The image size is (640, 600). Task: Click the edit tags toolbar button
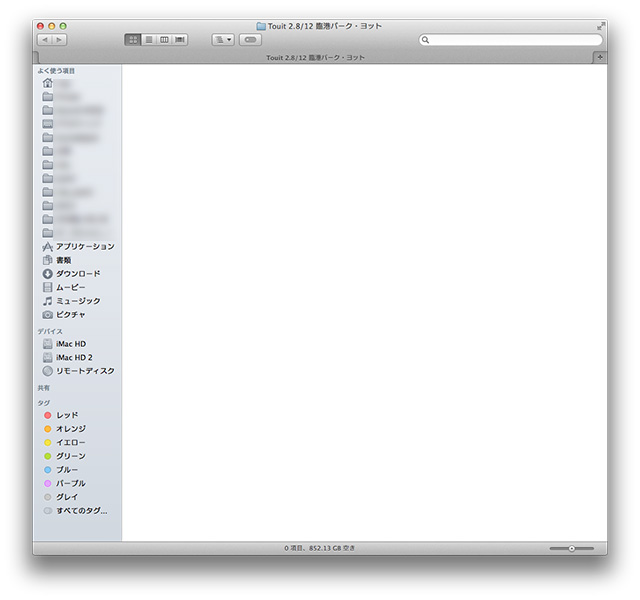(x=250, y=40)
